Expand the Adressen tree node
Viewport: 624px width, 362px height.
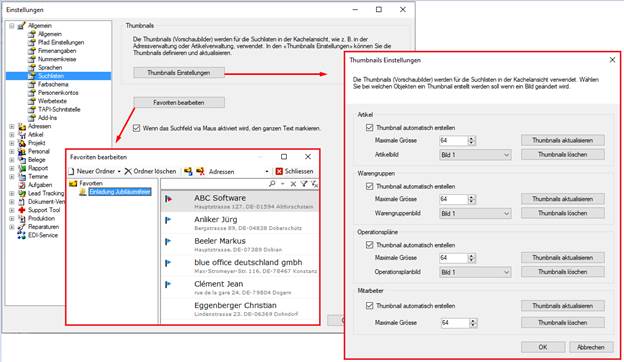pos(12,126)
